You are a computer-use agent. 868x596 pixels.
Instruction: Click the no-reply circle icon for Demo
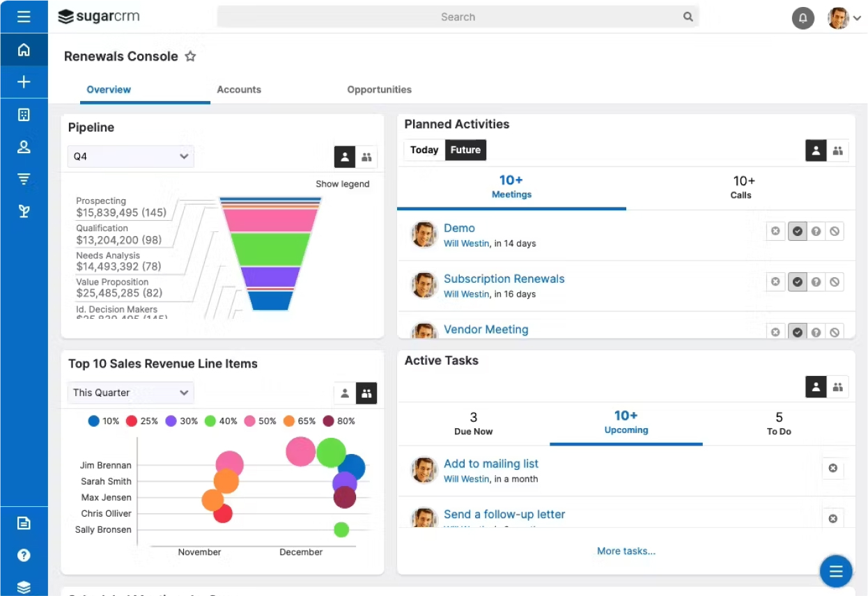(835, 231)
